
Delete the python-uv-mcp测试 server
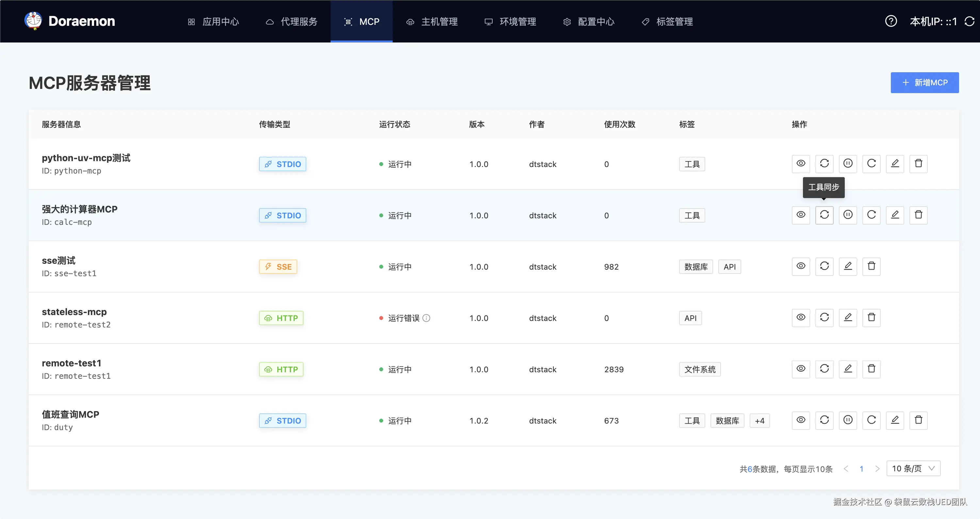918,164
